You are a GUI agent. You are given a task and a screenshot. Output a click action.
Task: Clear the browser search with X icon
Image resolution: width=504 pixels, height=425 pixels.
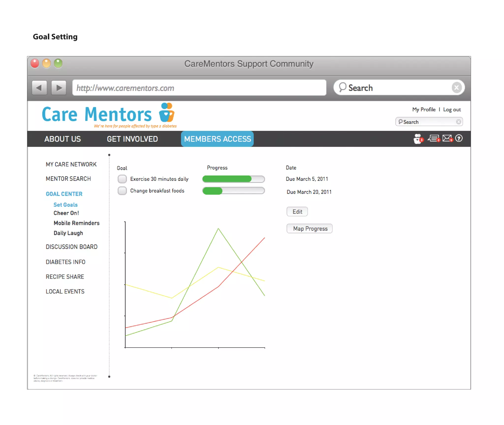tap(456, 87)
